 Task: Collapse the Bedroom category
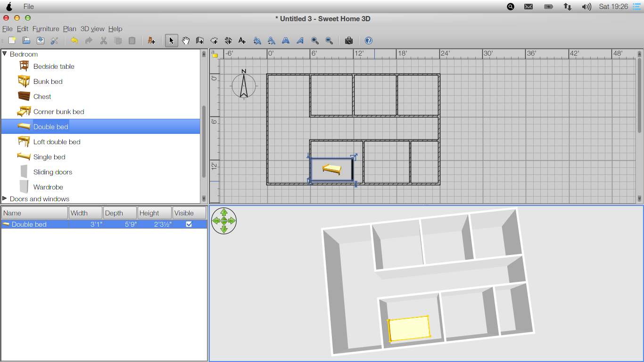tap(5, 54)
